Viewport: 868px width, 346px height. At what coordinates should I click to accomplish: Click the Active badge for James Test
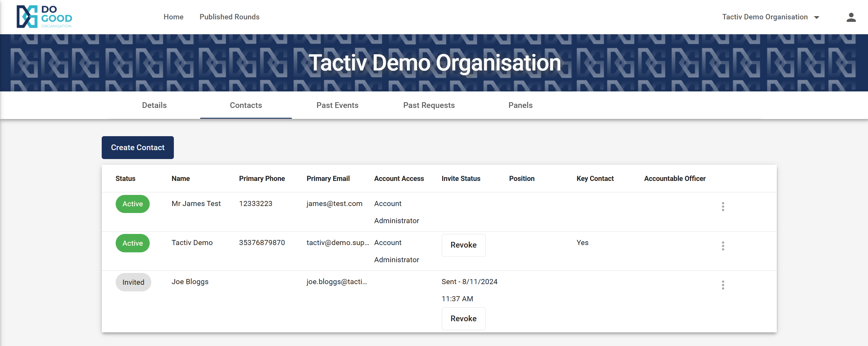pos(133,204)
